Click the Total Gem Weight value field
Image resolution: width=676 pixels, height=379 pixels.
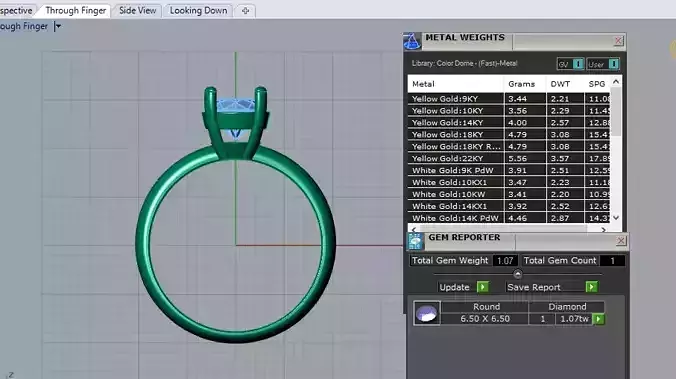(505, 260)
